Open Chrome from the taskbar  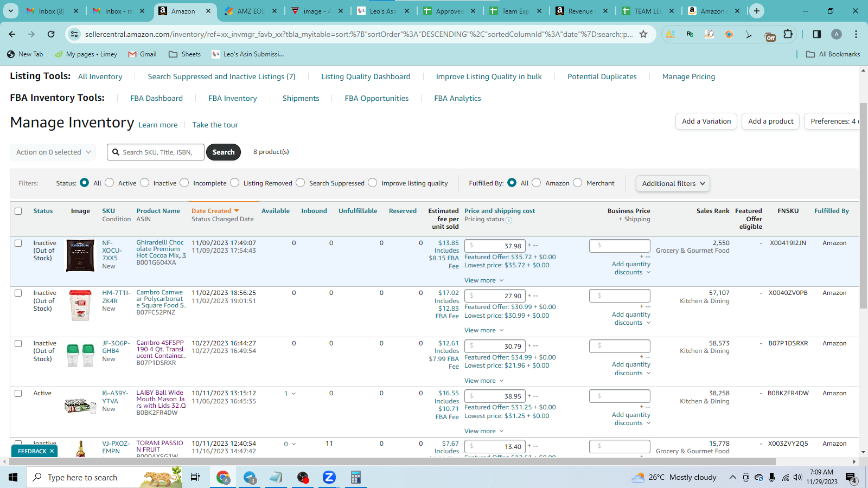[223, 477]
